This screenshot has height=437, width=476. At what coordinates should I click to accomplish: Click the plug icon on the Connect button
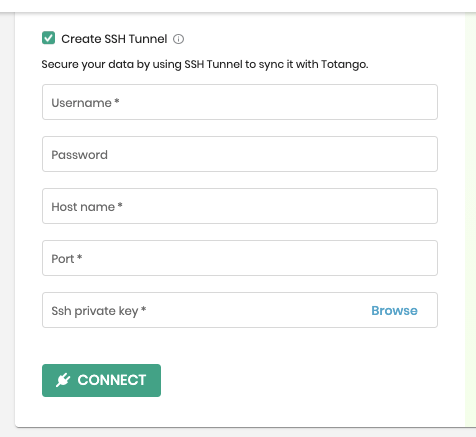coord(63,380)
